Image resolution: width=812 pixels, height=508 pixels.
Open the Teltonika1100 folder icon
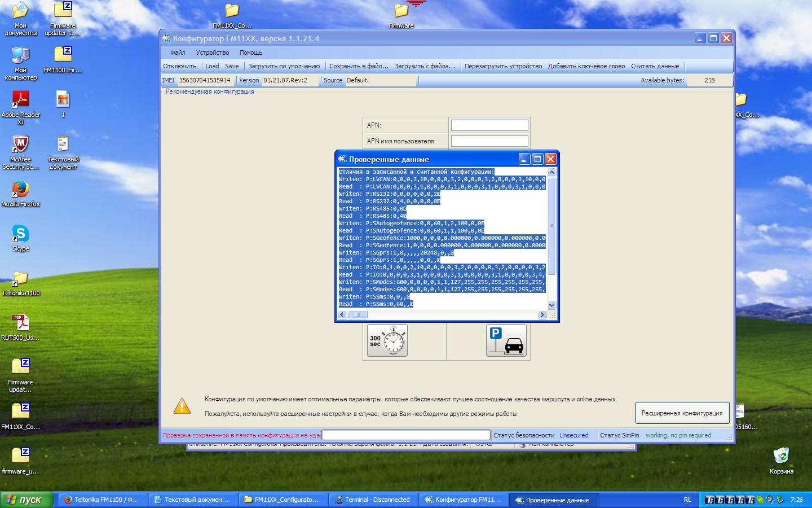tap(20, 279)
